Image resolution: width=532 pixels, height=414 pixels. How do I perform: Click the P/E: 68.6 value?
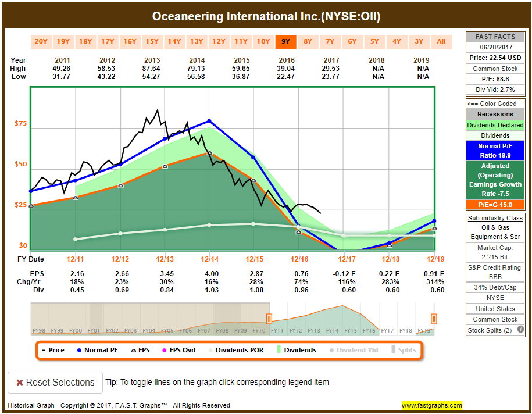(x=495, y=80)
